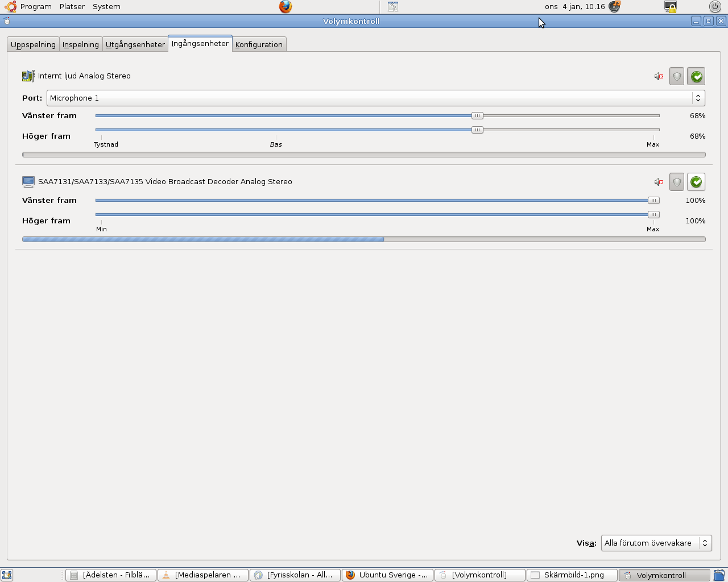The height and width of the screenshot is (582, 728).
Task: Click the edit note applet in top panel
Action: click(x=393, y=7)
